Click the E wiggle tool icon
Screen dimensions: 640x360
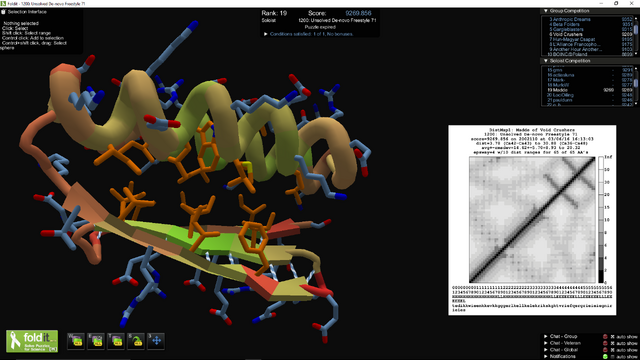96,341
